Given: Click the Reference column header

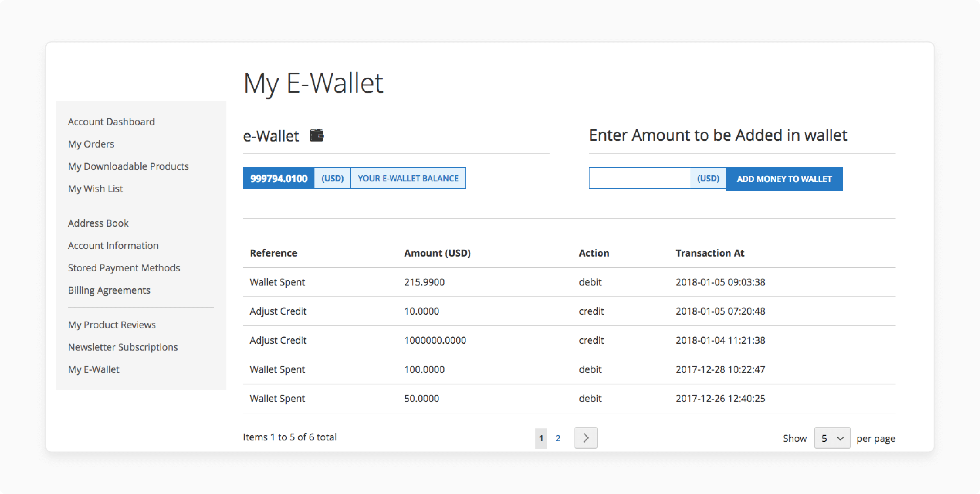Looking at the screenshot, I should tap(273, 253).
